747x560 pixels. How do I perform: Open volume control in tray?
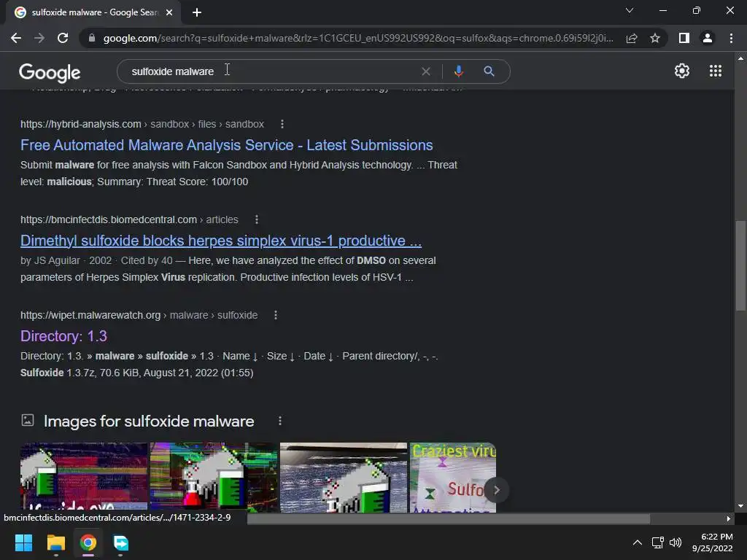(x=676, y=542)
